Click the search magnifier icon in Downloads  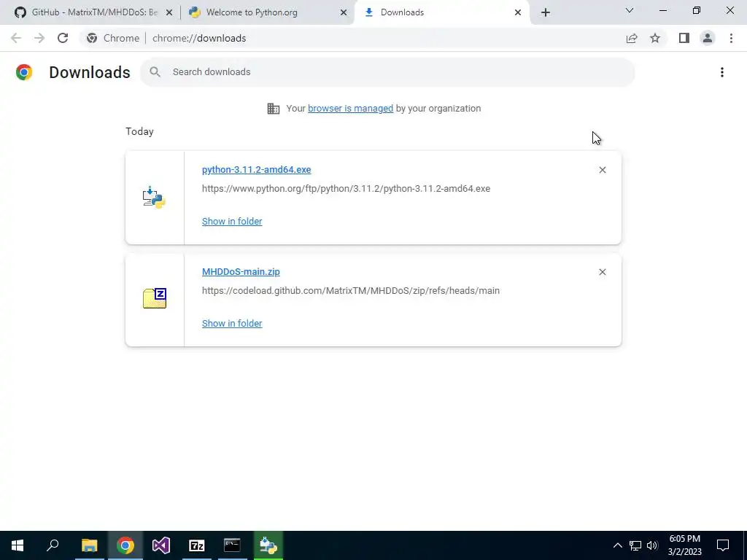[155, 72]
